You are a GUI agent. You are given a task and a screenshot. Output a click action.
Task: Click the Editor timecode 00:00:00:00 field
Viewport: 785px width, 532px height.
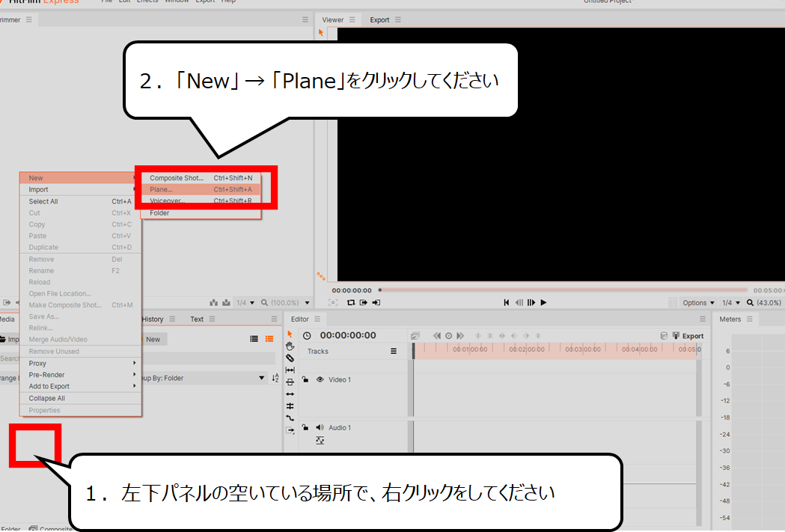coord(348,335)
